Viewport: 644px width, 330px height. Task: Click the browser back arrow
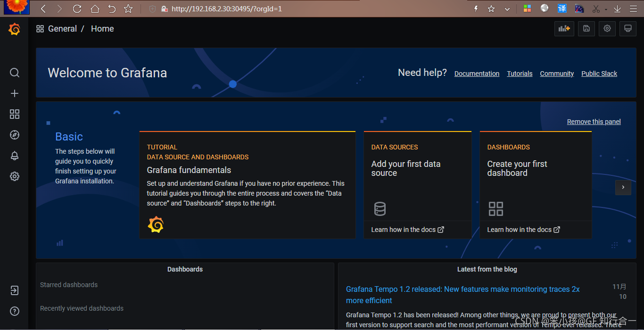(x=43, y=8)
